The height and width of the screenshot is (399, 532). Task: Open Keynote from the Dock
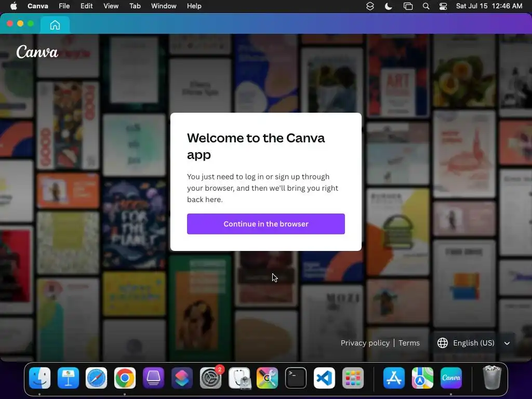tap(68, 378)
